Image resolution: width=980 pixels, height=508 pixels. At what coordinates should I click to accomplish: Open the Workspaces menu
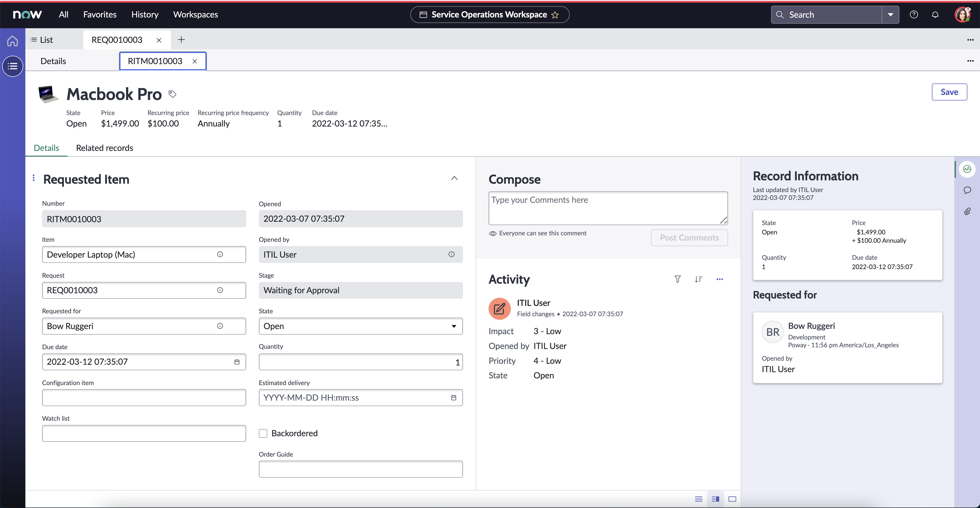[195, 14]
